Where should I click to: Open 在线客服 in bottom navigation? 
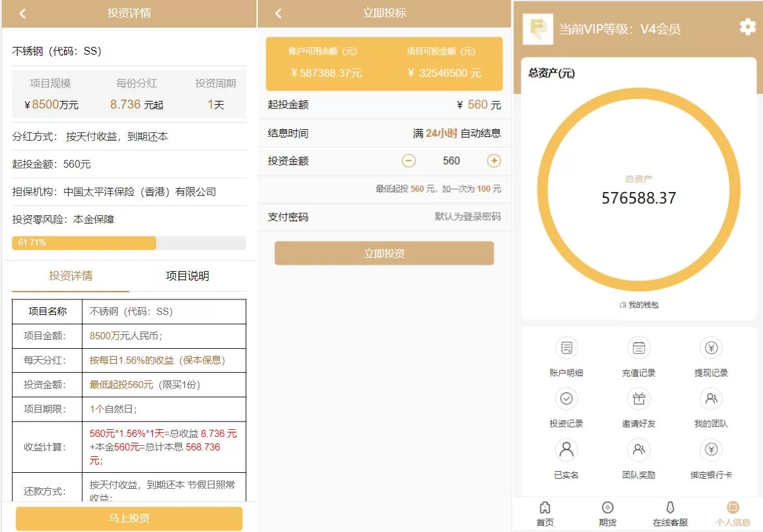pyautogui.click(x=670, y=513)
